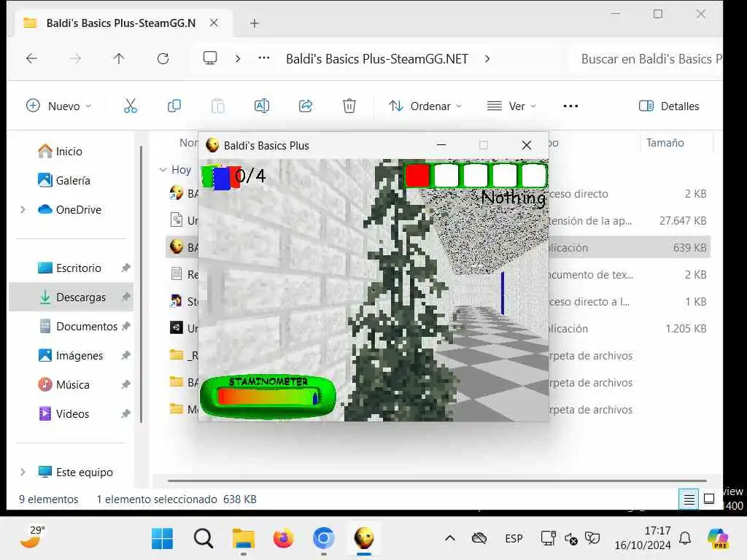Refresh the folder view
The height and width of the screenshot is (560, 747).
pos(163,58)
